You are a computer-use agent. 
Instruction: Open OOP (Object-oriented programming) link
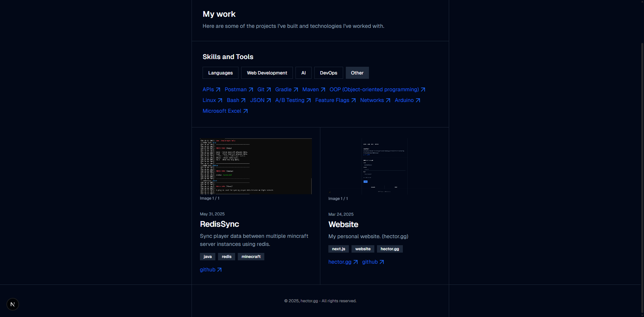377,90
